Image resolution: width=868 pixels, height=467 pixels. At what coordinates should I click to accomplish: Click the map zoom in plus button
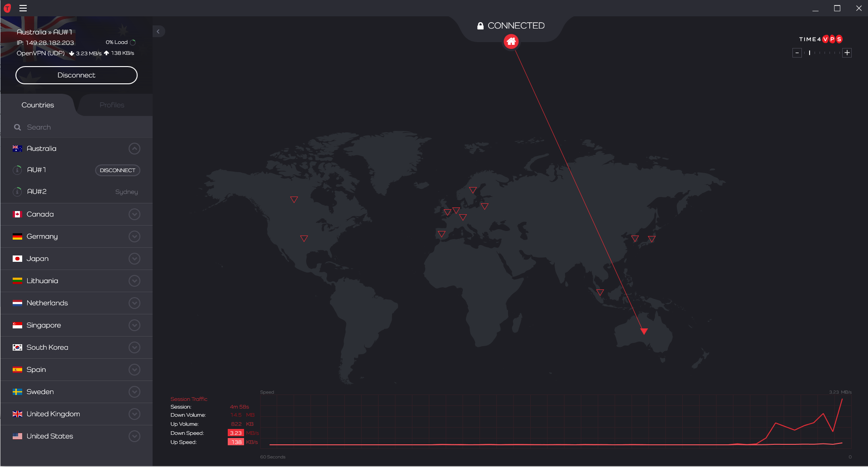coord(847,53)
